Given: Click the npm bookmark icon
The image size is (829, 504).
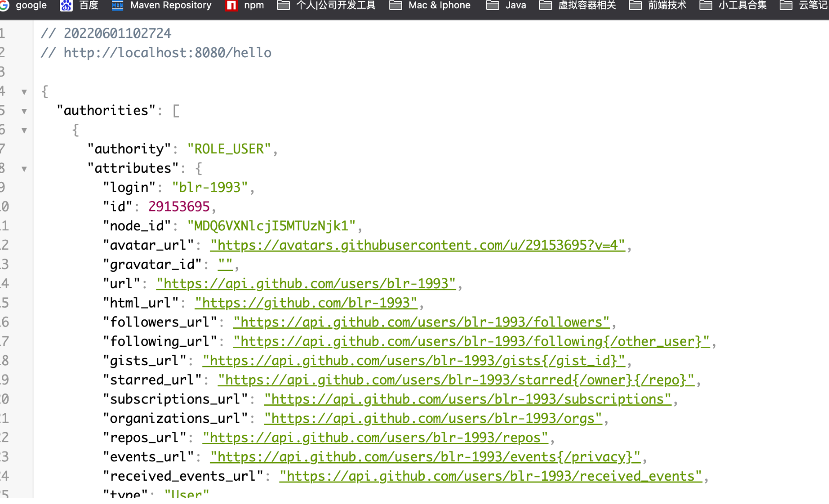Looking at the screenshot, I should click(231, 5).
